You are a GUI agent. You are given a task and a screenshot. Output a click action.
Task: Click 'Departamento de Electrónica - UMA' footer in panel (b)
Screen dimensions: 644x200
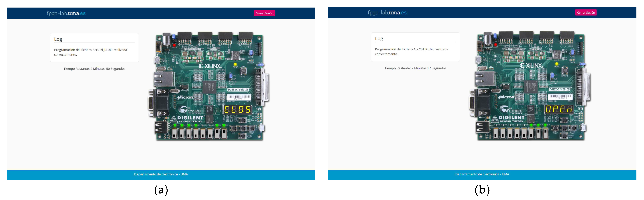pos(482,174)
